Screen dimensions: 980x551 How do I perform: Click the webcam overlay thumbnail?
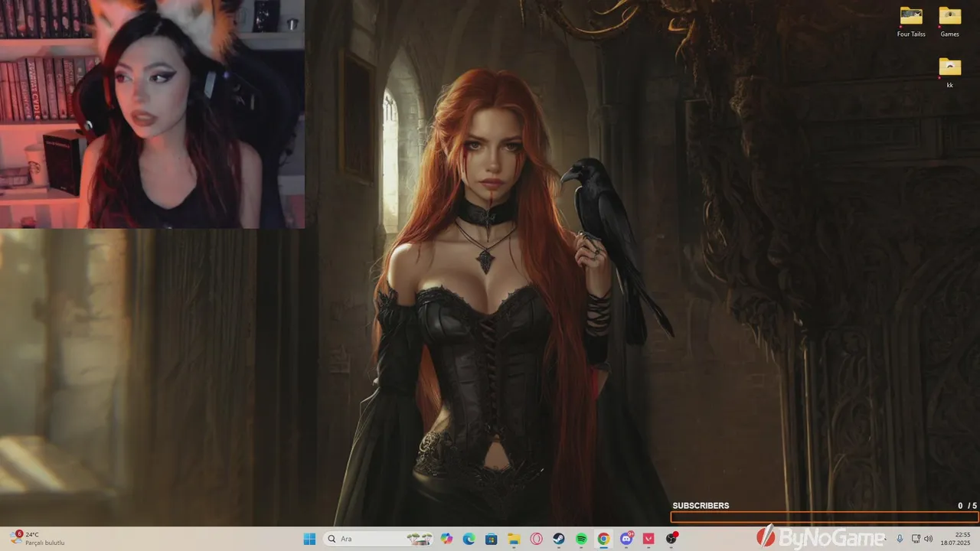click(x=152, y=114)
